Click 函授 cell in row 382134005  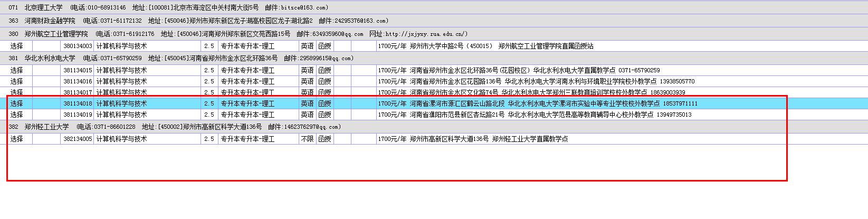[325, 139]
